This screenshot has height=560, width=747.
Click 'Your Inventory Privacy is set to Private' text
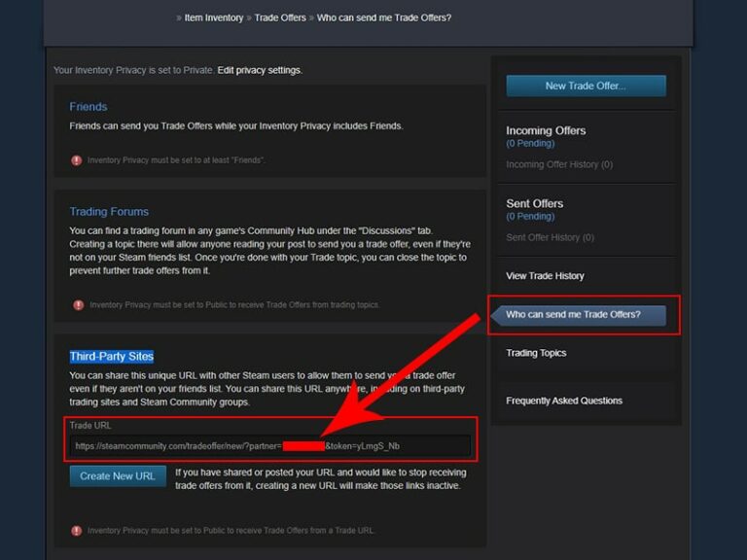pyautogui.click(x=133, y=70)
